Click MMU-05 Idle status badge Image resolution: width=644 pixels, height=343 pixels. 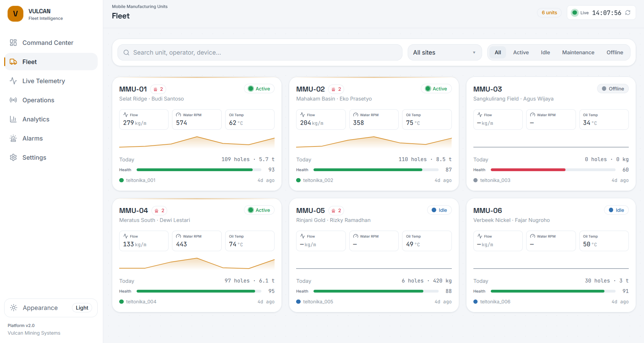click(439, 210)
